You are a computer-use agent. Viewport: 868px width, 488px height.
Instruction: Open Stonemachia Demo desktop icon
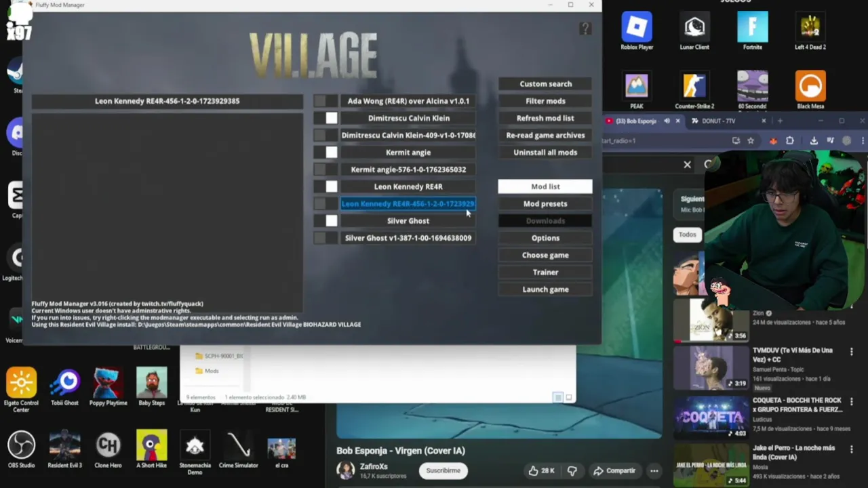(195, 453)
